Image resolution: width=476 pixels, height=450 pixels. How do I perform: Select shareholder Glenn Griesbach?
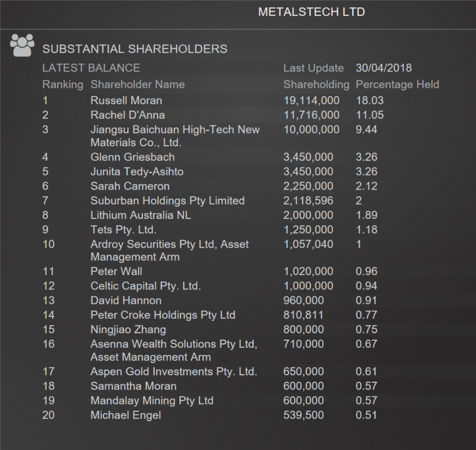coord(133,157)
